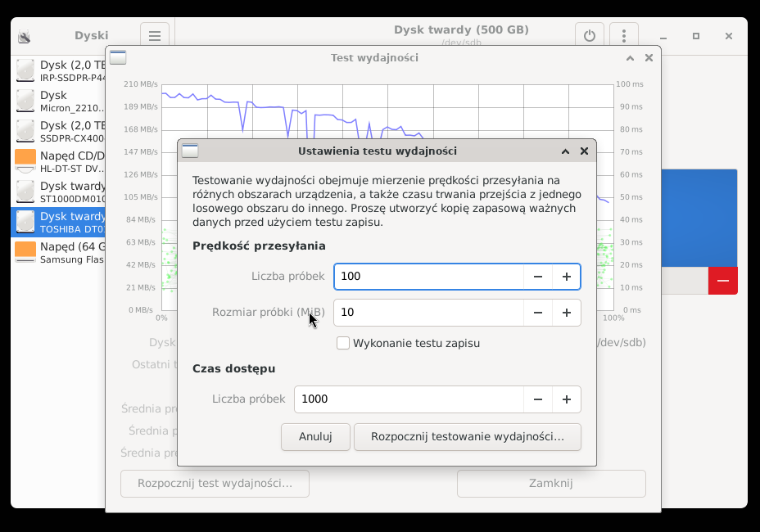The width and height of the screenshot is (760, 532).
Task: Click the red minus remove partition button
Action: [722, 281]
